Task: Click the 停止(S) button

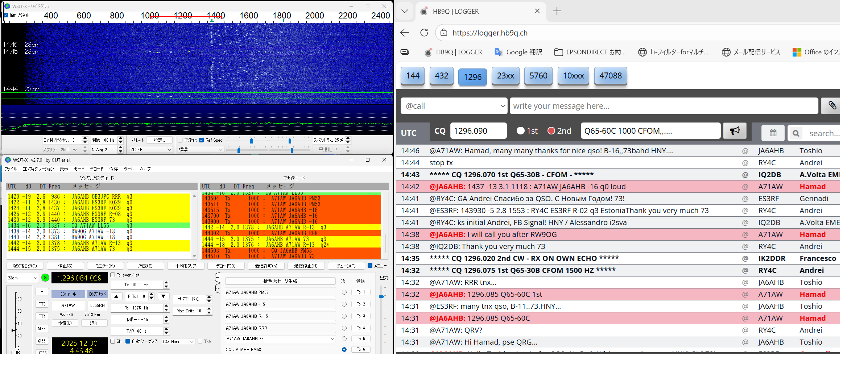Action: (x=65, y=266)
